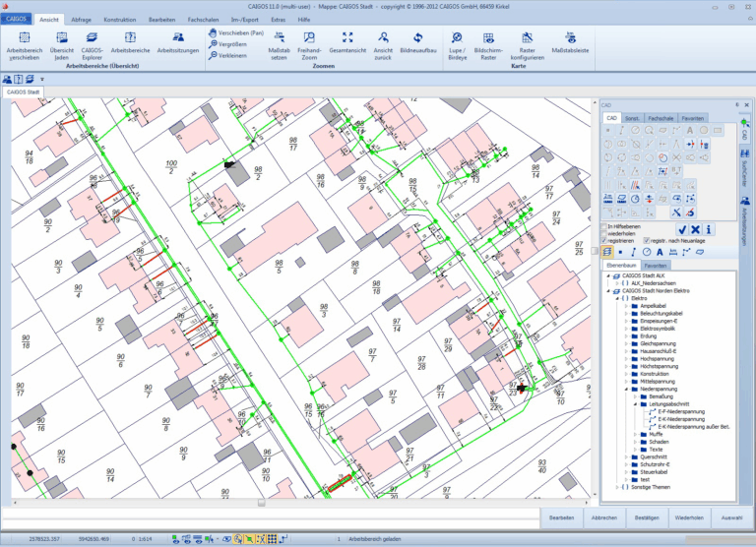Screen dimensions: 756x547
Task: Select the text 'A' tool in layer toolbar
Action: click(661, 253)
